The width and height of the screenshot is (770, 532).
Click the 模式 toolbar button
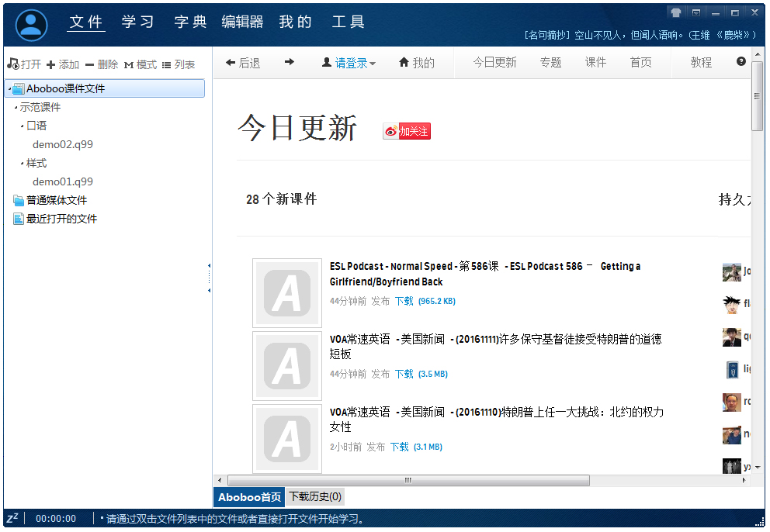pos(140,64)
